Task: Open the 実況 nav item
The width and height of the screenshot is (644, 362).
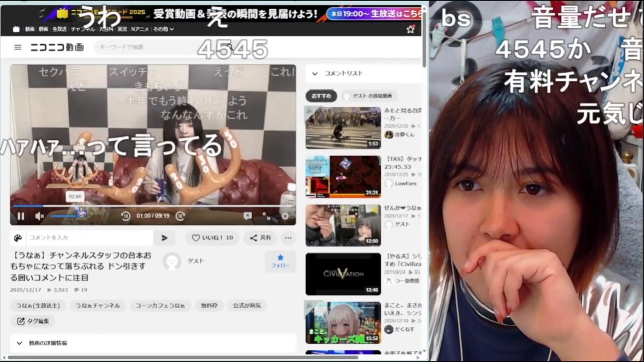Action: click(x=122, y=29)
